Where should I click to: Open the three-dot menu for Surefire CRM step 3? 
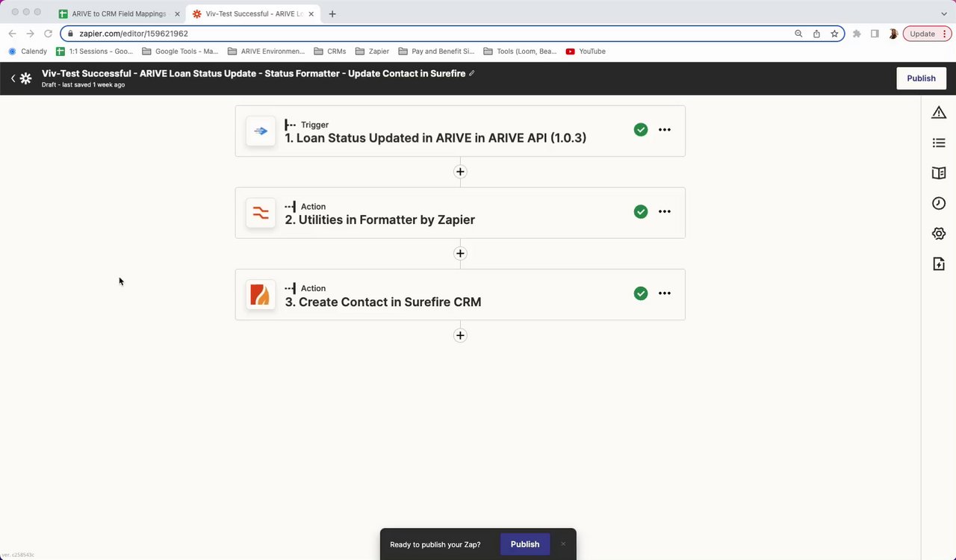pos(665,293)
